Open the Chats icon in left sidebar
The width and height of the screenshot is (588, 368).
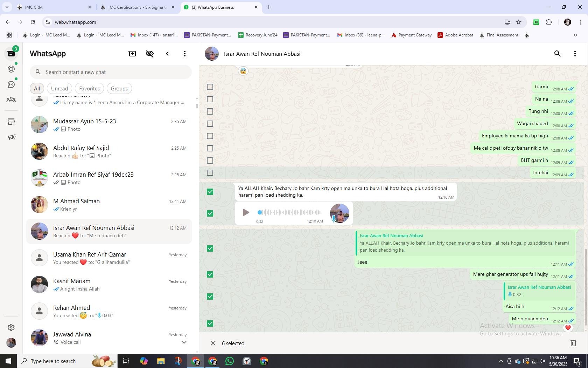pyautogui.click(x=11, y=54)
